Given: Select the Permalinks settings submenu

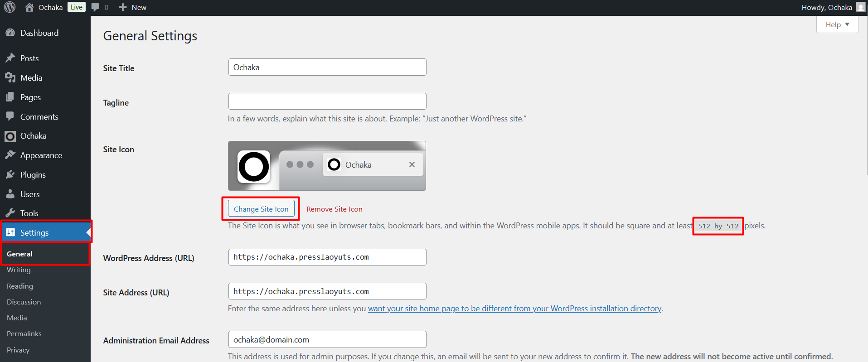Looking at the screenshot, I should tap(24, 334).
